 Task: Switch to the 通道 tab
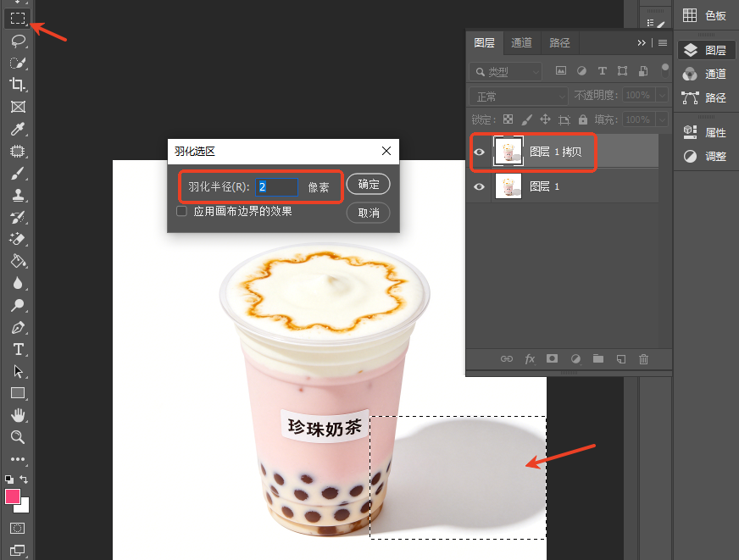[522, 43]
